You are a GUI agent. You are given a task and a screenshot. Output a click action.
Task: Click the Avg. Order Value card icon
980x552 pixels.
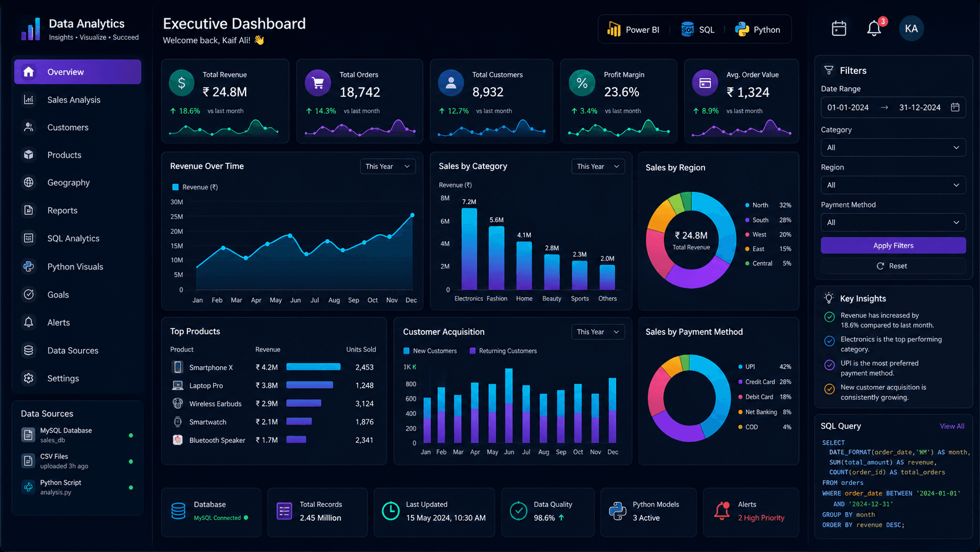[x=705, y=83]
